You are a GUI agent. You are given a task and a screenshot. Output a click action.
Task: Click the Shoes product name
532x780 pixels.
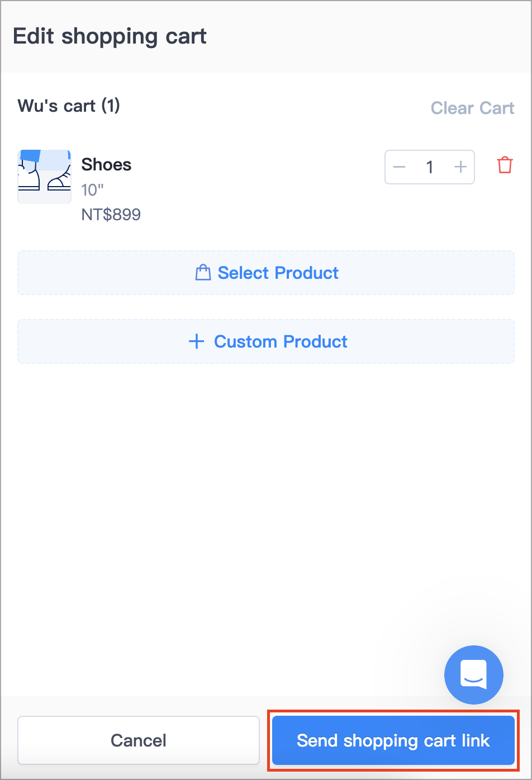(x=106, y=165)
